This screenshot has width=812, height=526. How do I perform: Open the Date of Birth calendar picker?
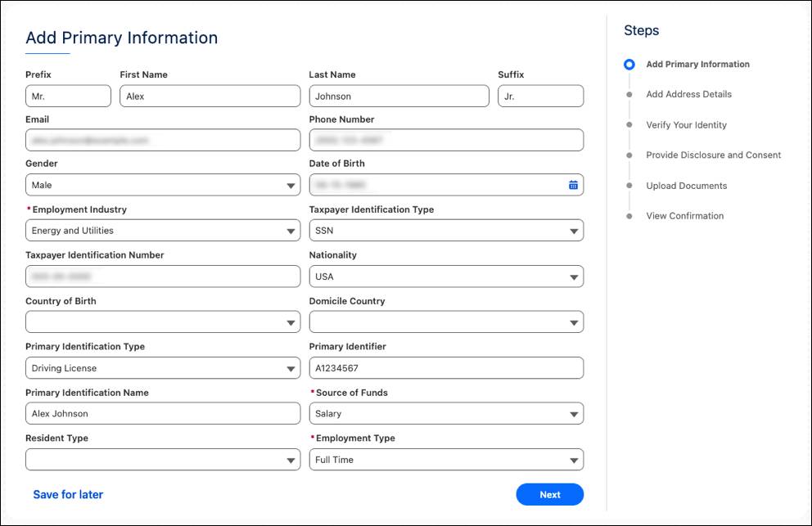coord(573,184)
